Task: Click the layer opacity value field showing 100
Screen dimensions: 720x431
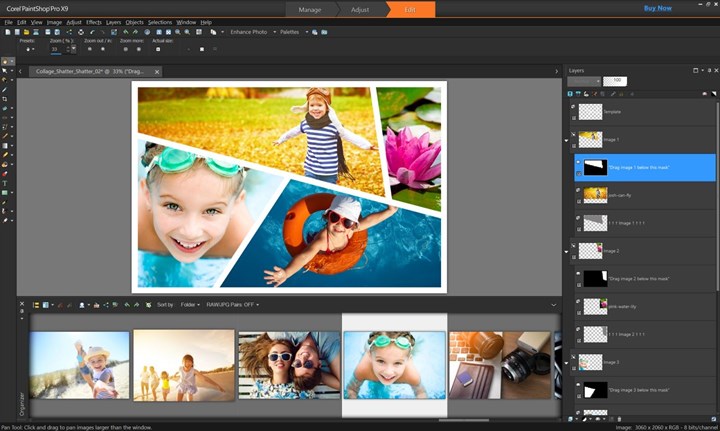Action: (x=613, y=81)
